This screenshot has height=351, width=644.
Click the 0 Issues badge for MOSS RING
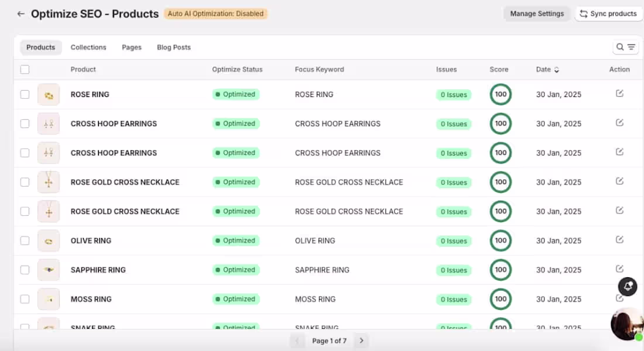pyautogui.click(x=453, y=300)
